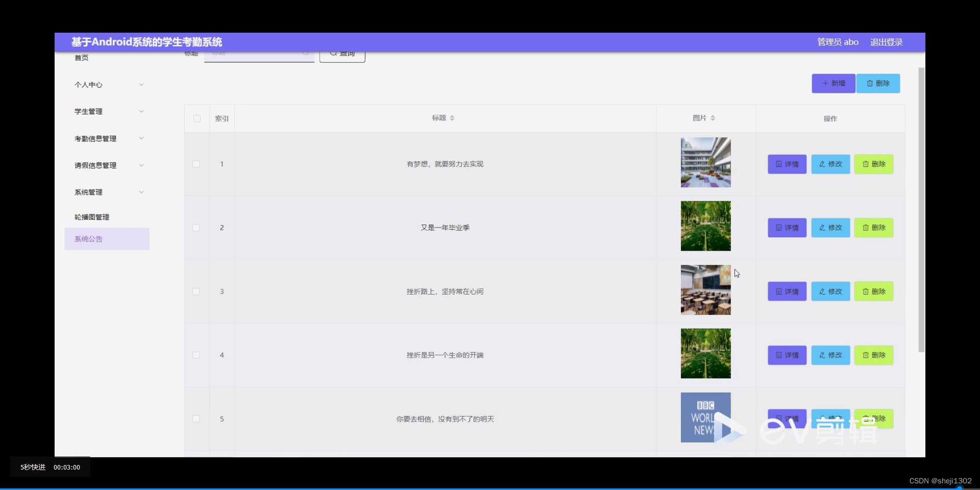The image size is (980, 490).
Task: Check the checkbox for row 1
Action: (x=196, y=164)
